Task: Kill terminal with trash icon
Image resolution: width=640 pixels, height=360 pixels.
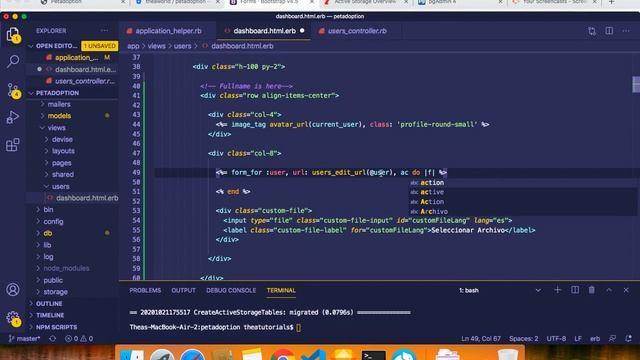Action: [592, 290]
